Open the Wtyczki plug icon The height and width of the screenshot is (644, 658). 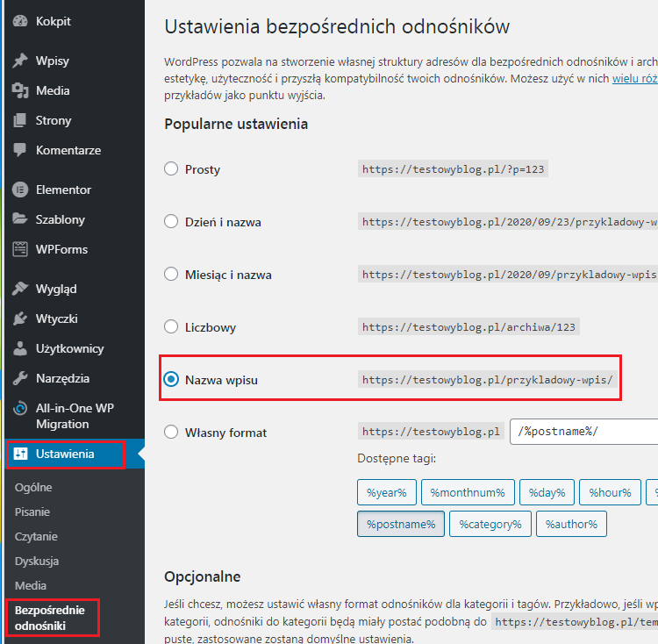(20, 318)
